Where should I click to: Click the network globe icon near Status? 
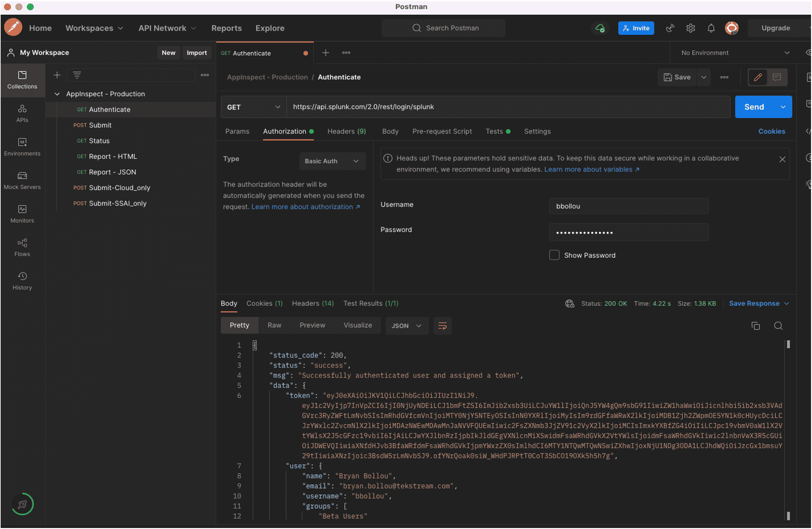tap(569, 304)
